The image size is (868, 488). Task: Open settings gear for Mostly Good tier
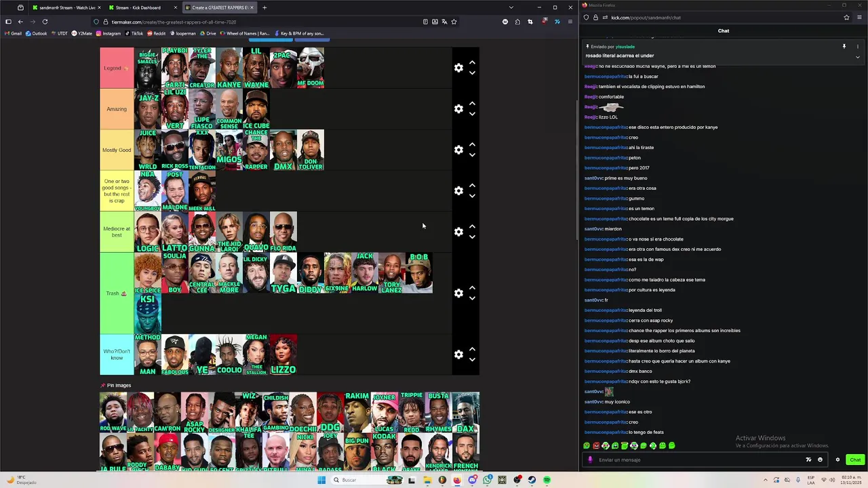458,150
